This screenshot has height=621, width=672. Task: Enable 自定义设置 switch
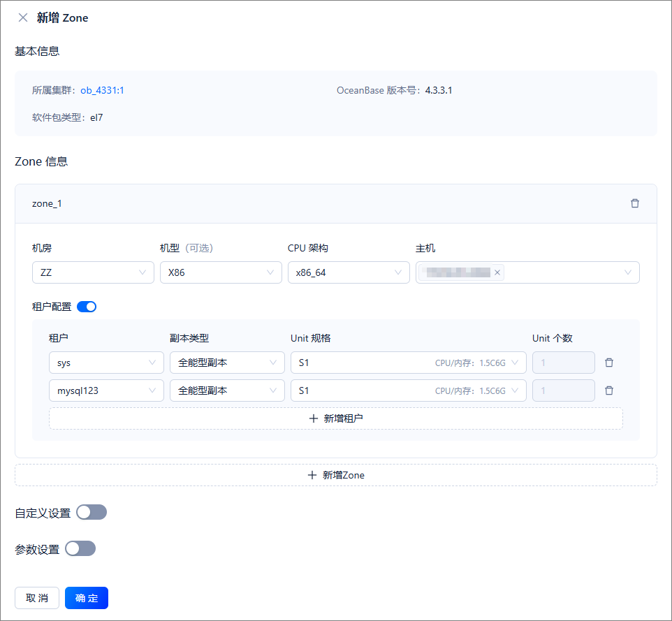coord(92,512)
